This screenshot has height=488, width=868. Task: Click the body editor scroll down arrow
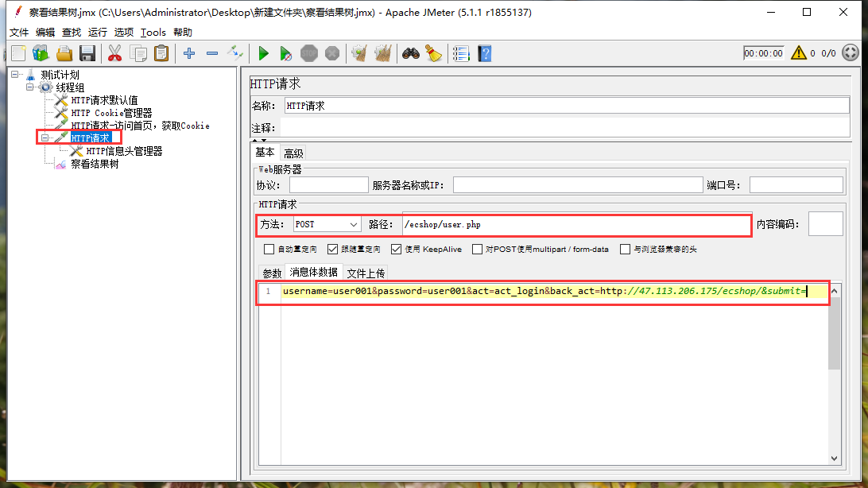pyautogui.click(x=835, y=458)
